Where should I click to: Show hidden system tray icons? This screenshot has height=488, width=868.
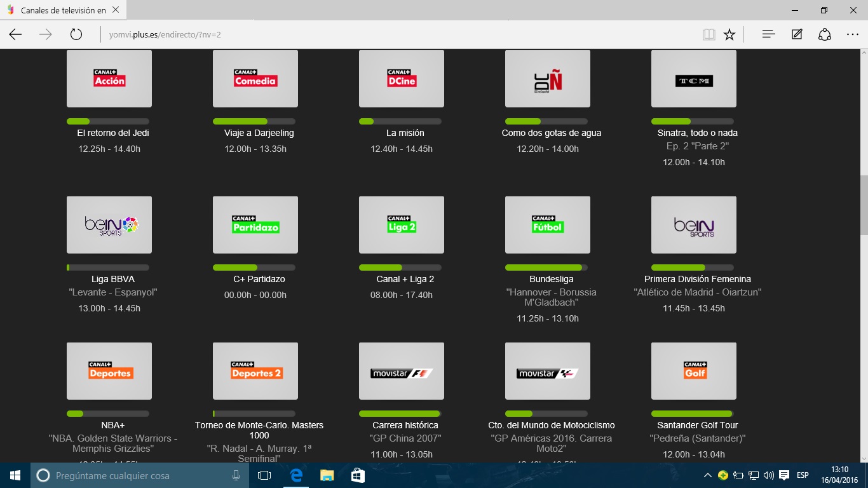point(708,475)
